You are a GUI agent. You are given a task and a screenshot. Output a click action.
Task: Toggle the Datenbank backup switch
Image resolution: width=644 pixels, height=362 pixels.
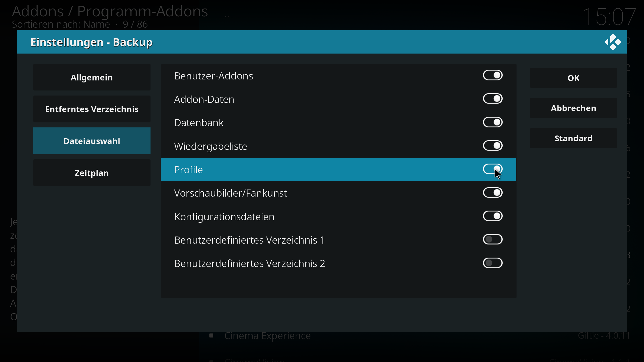click(493, 122)
